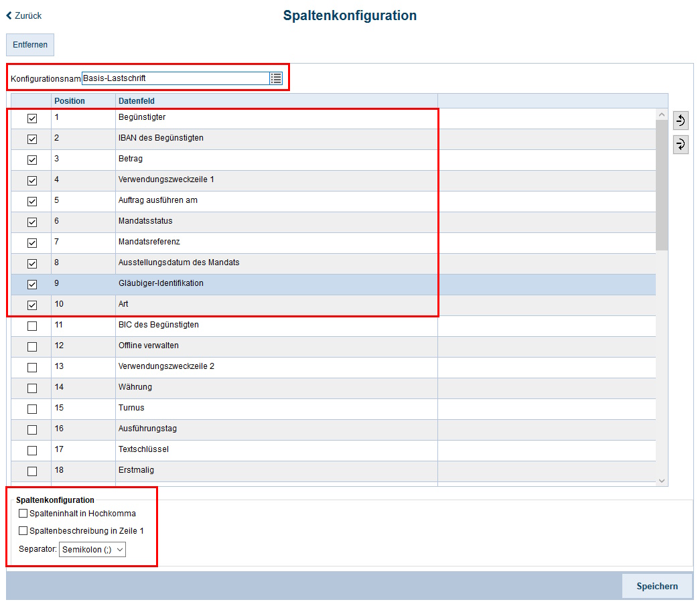
Task: Select the Mandatsreferenz row
Action: [149, 242]
